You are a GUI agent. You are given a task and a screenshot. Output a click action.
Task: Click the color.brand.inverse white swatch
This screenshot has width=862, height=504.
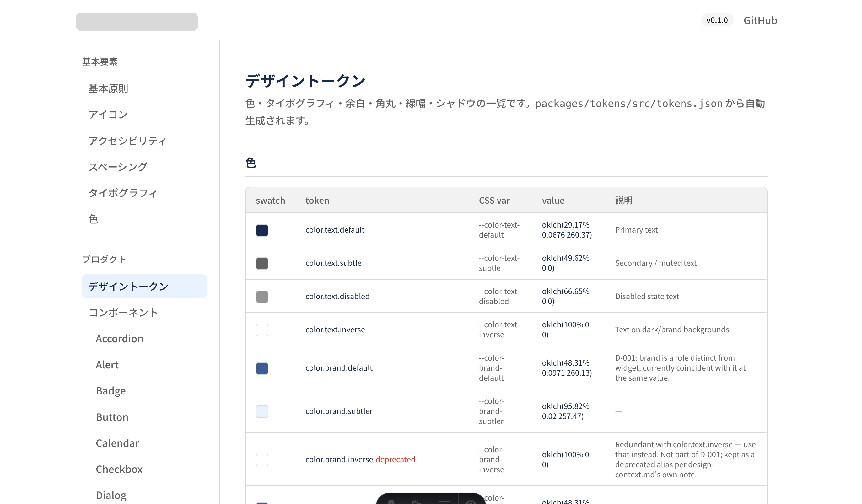(262, 459)
